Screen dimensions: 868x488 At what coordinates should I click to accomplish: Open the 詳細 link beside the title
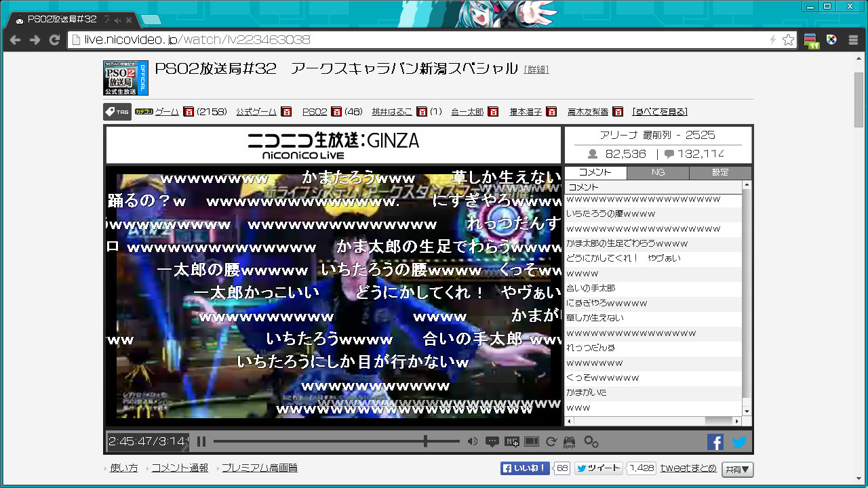pyautogui.click(x=536, y=70)
